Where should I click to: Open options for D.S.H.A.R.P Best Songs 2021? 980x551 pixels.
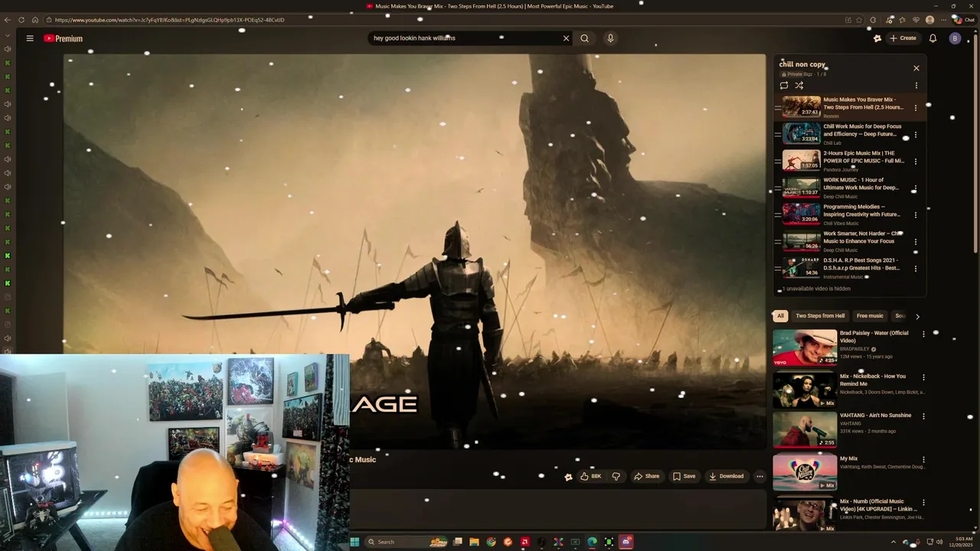click(x=916, y=269)
